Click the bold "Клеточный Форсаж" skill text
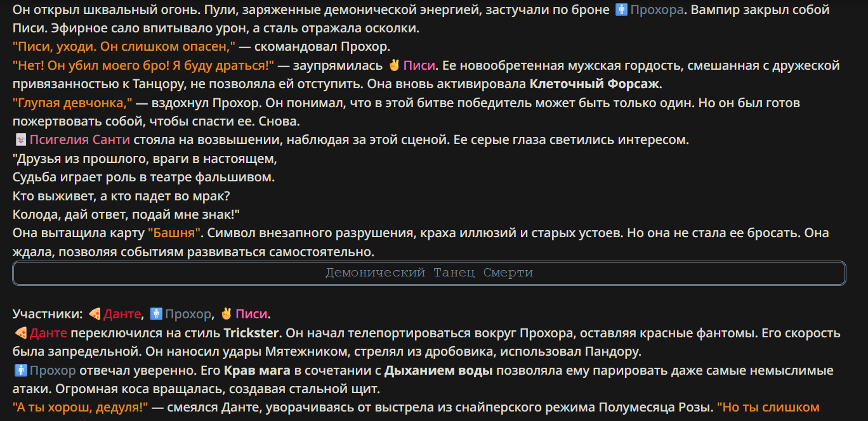 point(595,84)
